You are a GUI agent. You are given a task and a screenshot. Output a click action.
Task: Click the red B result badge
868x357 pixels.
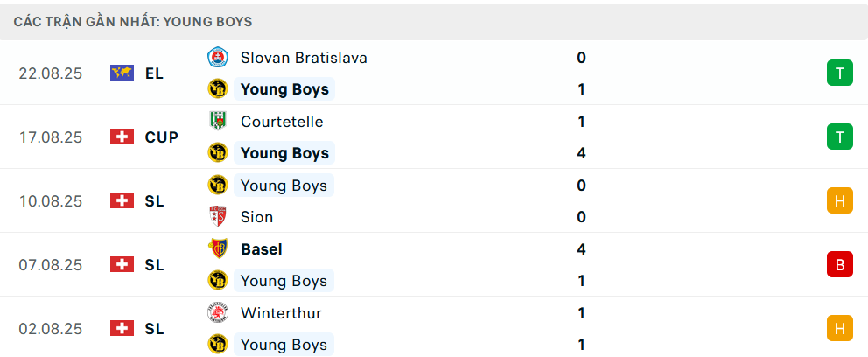click(x=839, y=264)
